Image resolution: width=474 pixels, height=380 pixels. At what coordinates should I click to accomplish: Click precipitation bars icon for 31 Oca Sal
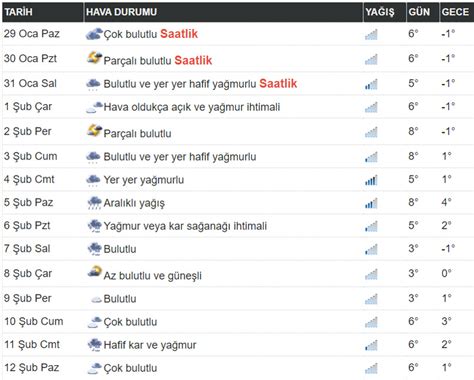click(371, 84)
